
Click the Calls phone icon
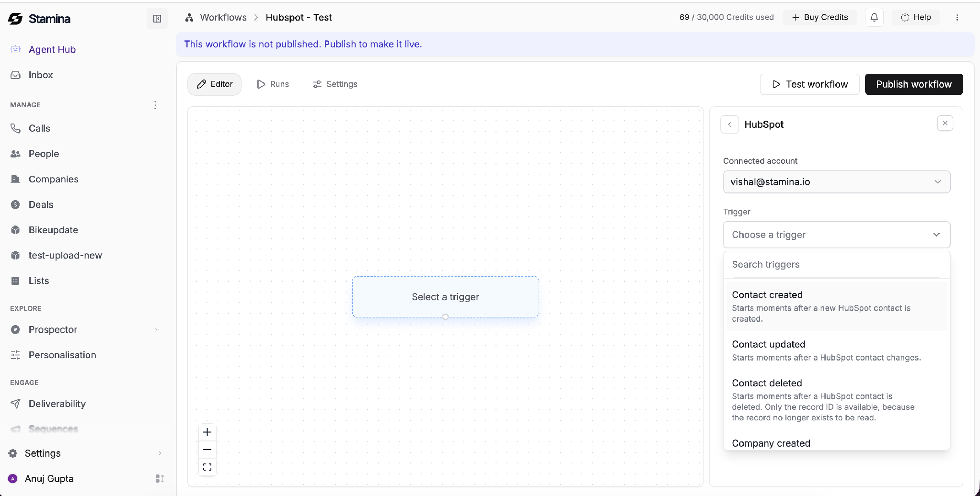[x=15, y=128]
